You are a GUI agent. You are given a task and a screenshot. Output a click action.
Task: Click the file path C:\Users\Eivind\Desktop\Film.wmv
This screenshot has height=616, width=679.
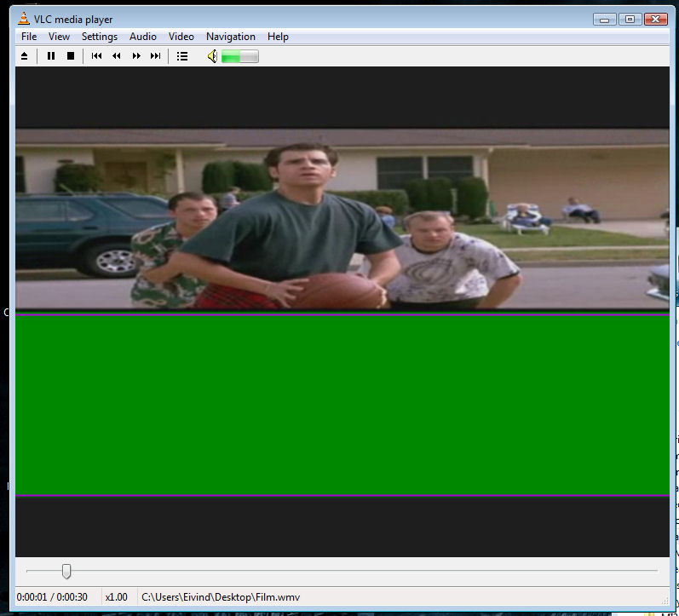coord(221,597)
